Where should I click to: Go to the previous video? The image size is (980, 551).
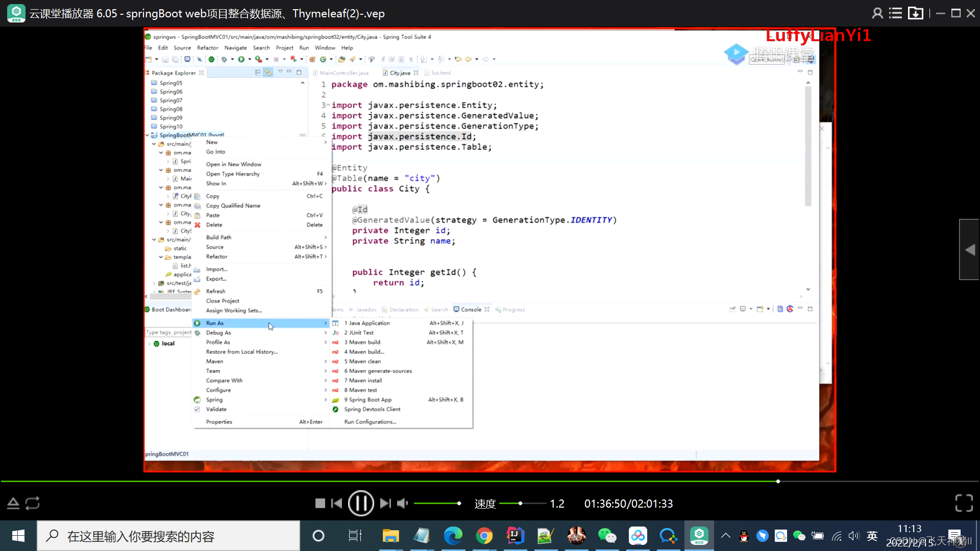[x=337, y=504]
